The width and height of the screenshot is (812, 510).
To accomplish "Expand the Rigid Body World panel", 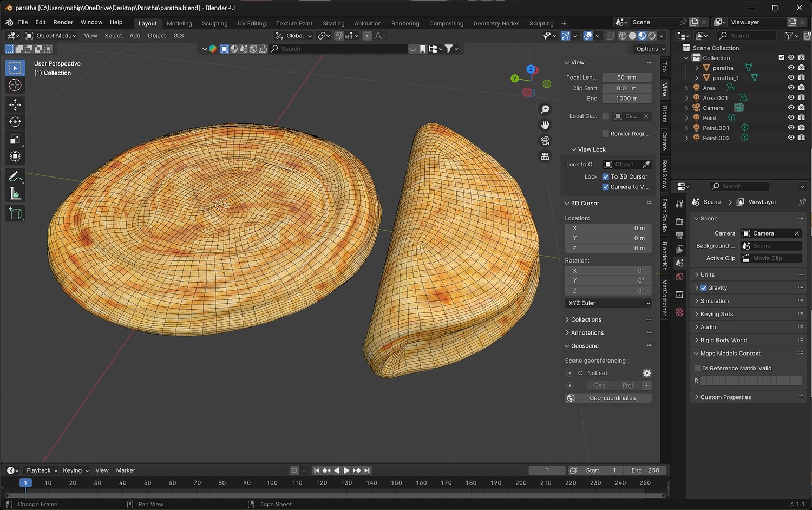I will click(723, 341).
